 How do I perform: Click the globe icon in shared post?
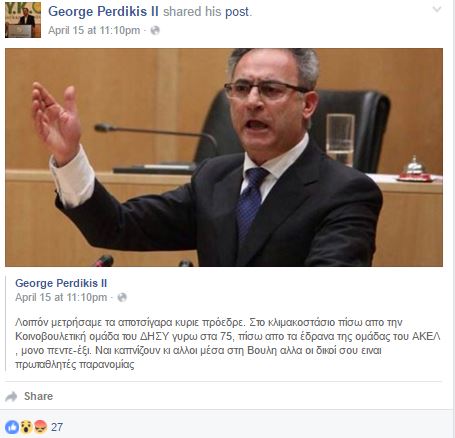pos(122,297)
